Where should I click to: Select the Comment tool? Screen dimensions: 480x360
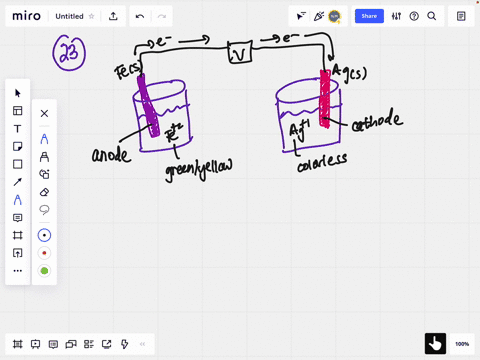click(x=18, y=218)
